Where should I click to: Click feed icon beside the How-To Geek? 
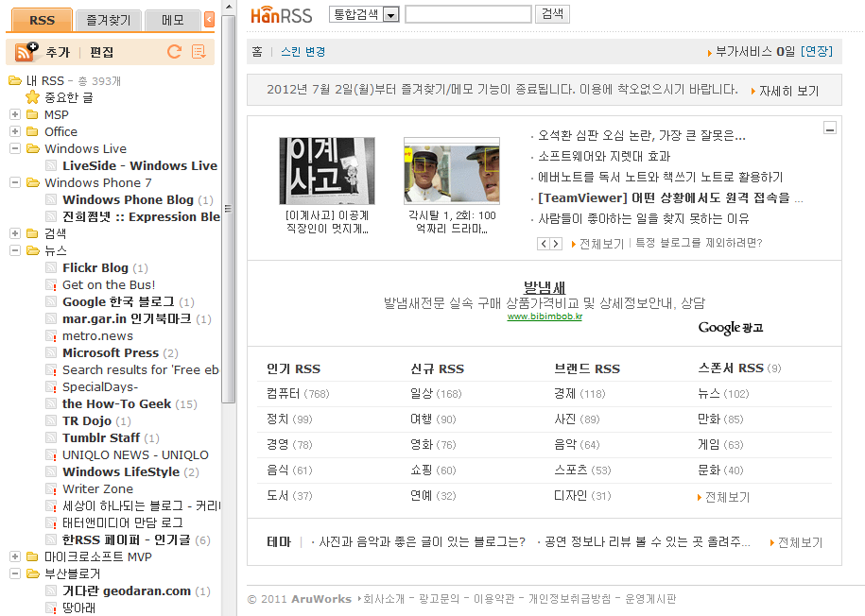coord(51,403)
